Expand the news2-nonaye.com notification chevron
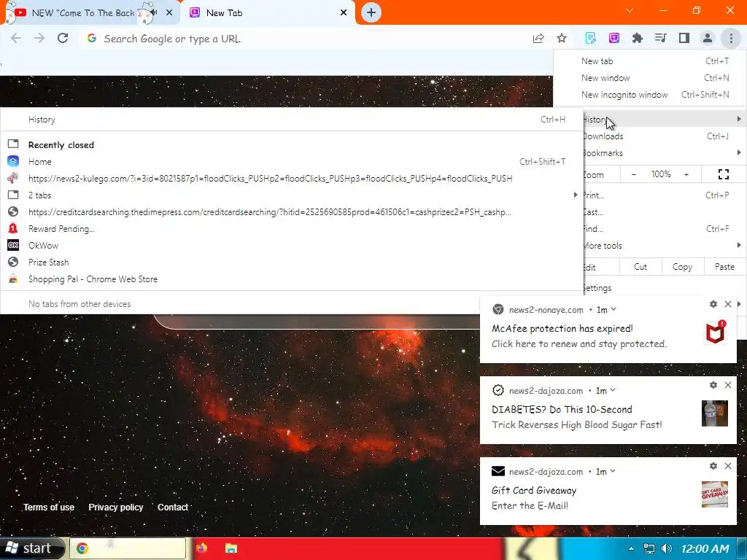The width and height of the screenshot is (747, 560). coord(614,309)
